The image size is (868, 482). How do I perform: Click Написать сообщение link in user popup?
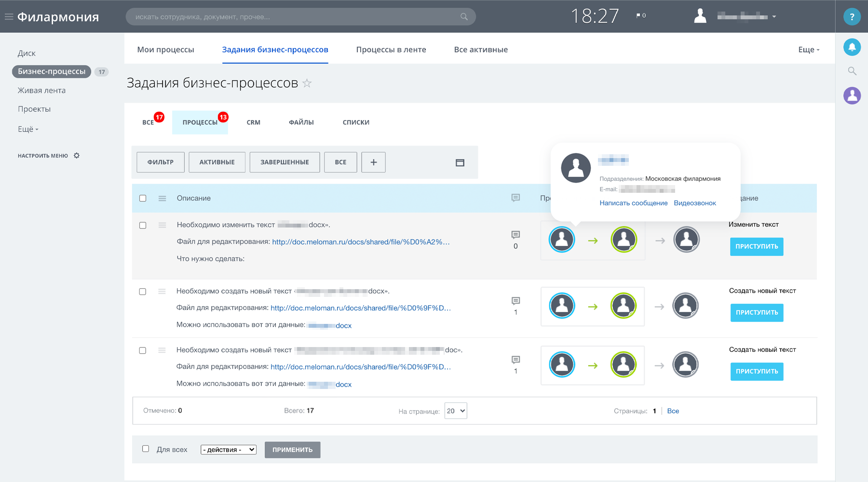[x=633, y=203]
